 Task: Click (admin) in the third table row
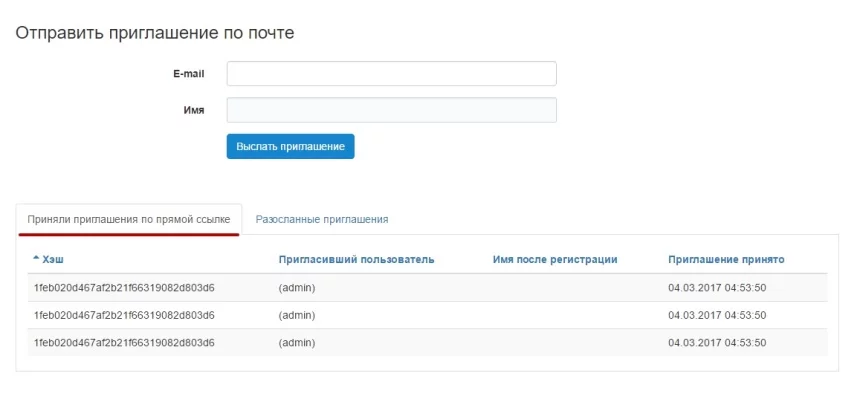(297, 343)
